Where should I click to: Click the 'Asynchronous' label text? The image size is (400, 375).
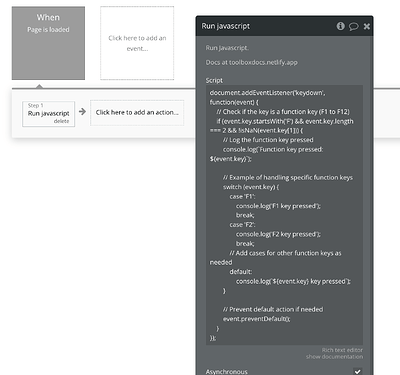227,371
